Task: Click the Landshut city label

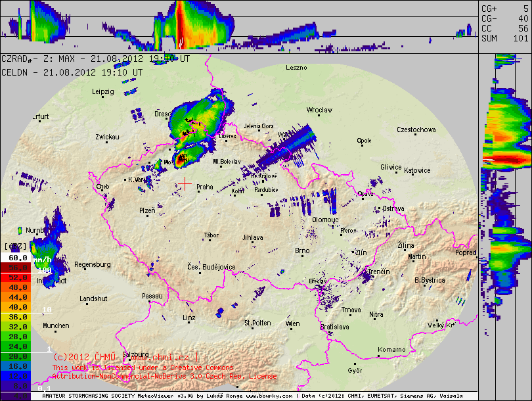Action: click(x=93, y=298)
